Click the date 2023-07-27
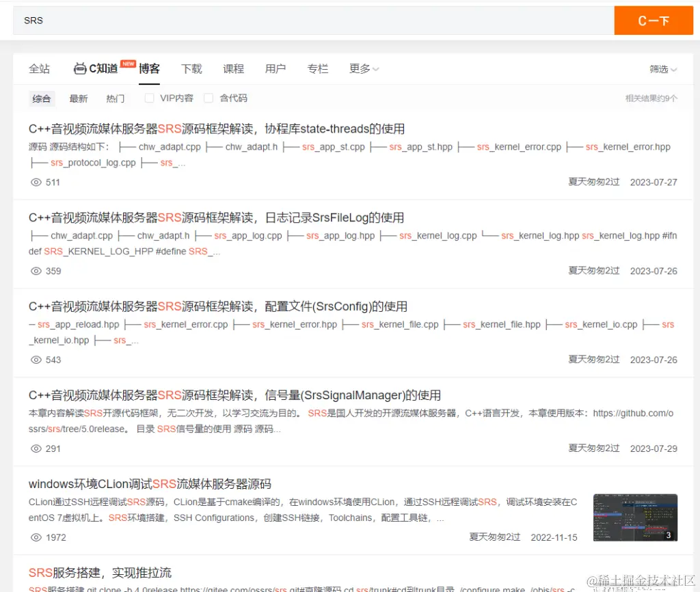This screenshot has height=592, width=700. click(x=654, y=183)
